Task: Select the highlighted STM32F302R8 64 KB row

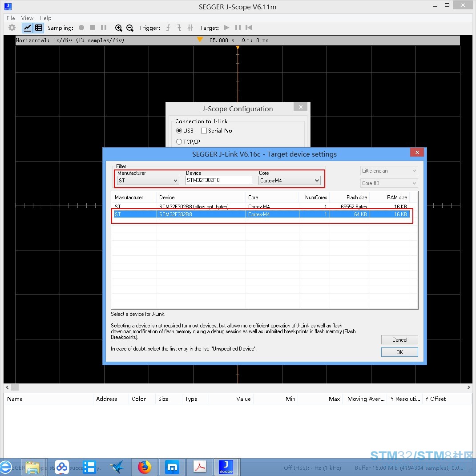Action: click(261, 214)
